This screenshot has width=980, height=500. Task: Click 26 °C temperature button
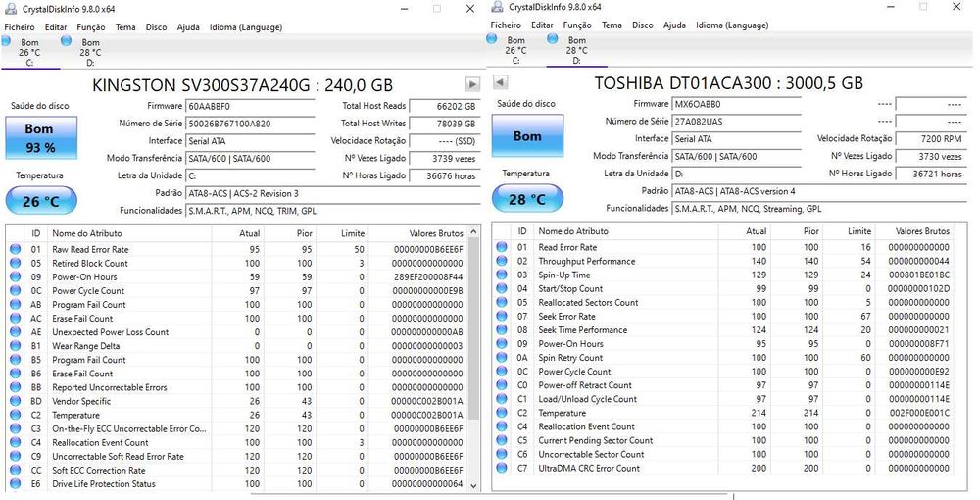(x=41, y=201)
